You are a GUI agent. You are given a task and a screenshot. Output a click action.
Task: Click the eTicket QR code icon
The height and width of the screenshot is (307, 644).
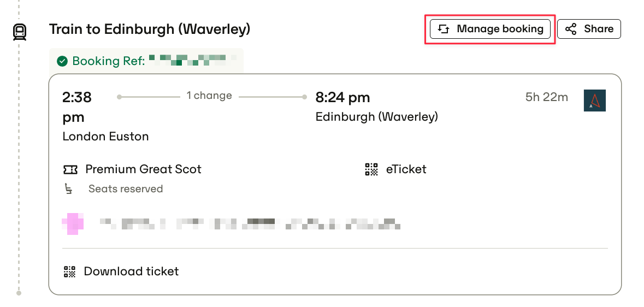click(x=371, y=169)
